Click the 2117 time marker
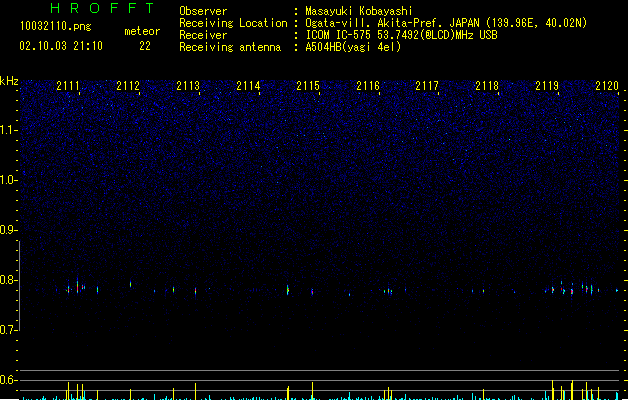Image resolution: width=629 pixels, height=400 pixels. (427, 86)
